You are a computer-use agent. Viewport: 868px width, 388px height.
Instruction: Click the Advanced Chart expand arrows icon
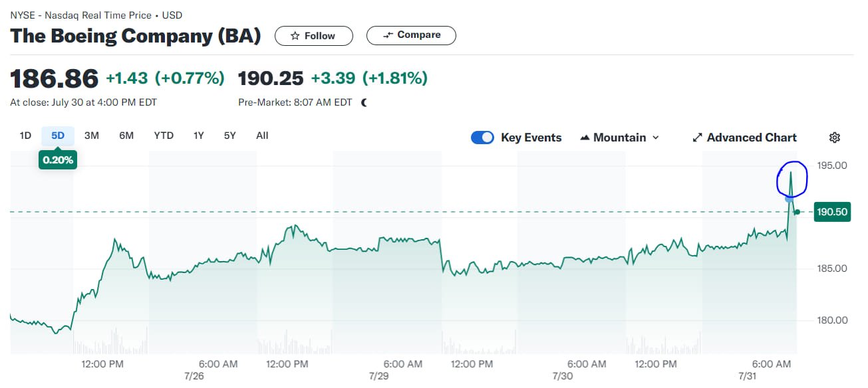click(697, 138)
